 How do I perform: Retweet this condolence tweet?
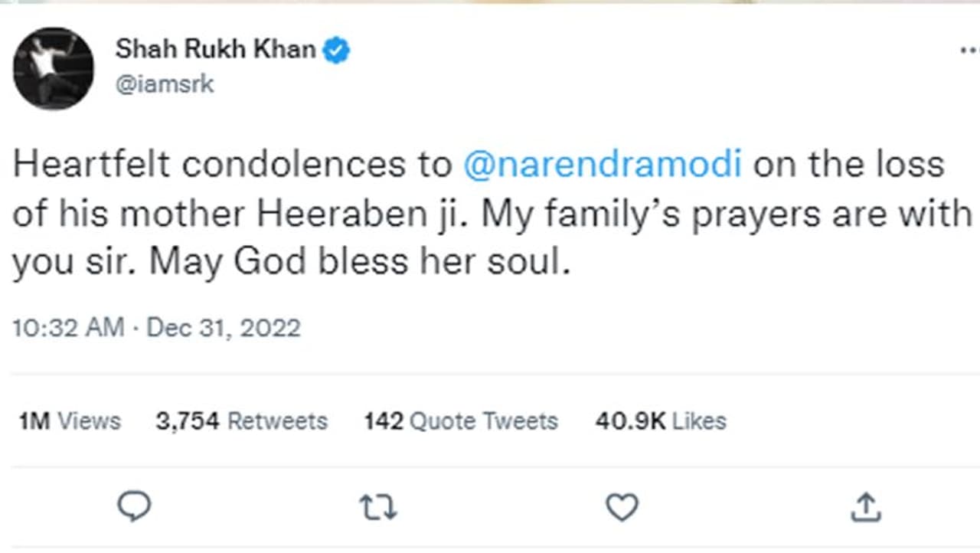(x=378, y=506)
